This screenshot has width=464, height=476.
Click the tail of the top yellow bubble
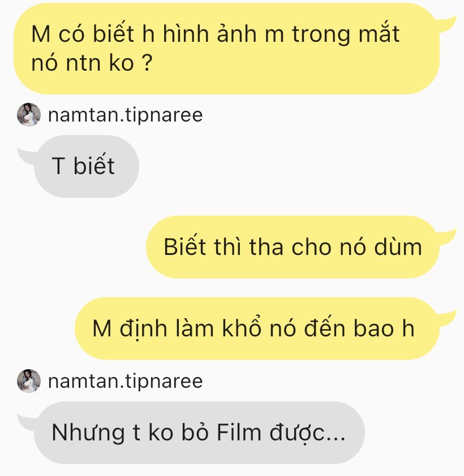[x=446, y=24]
